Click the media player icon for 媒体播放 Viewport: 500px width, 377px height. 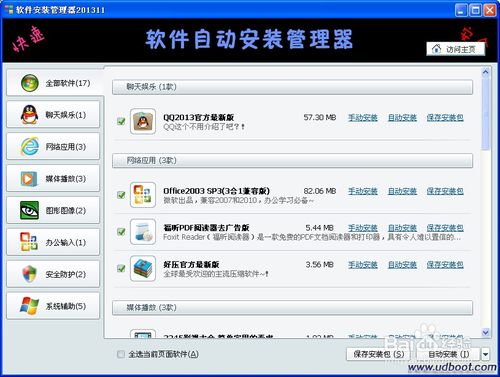(28, 179)
